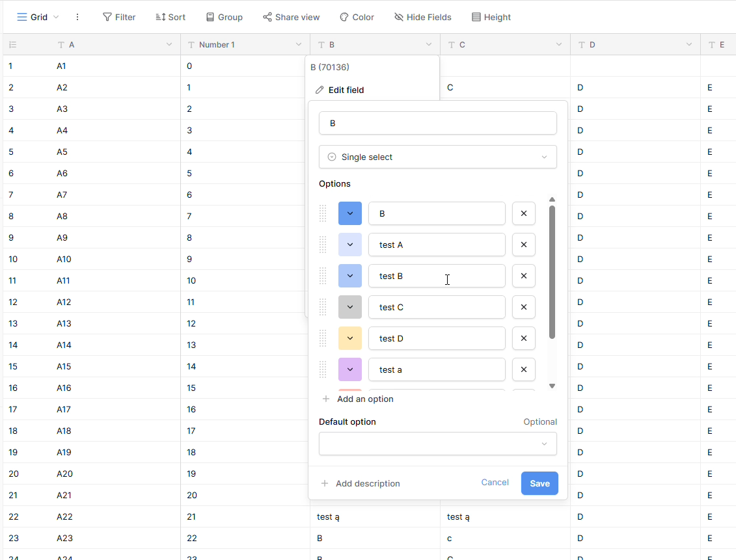Click drag handle of option test C

click(323, 307)
